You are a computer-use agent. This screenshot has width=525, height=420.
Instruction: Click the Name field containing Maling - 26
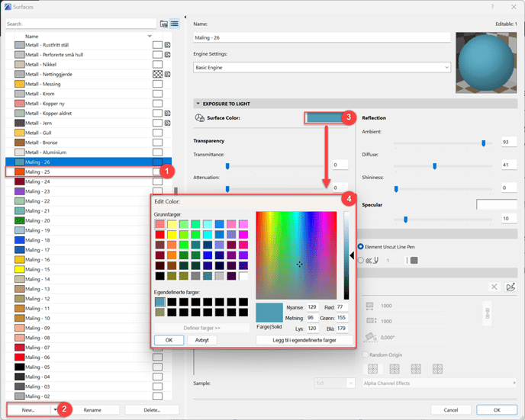(x=322, y=38)
